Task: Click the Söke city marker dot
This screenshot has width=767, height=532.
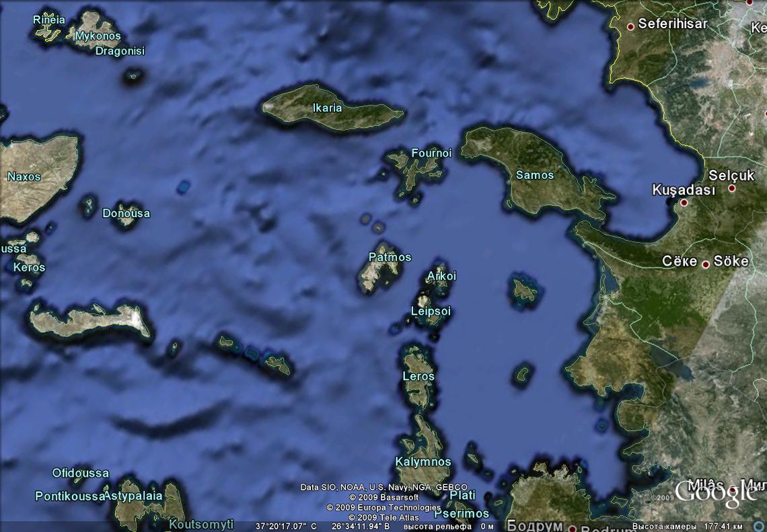Action: 706,264
